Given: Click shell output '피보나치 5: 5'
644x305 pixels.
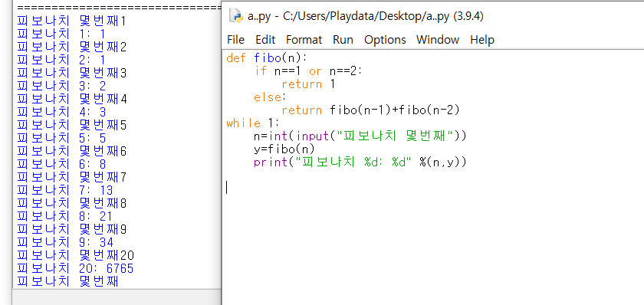Looking at the screenshot, I should 61,139.
